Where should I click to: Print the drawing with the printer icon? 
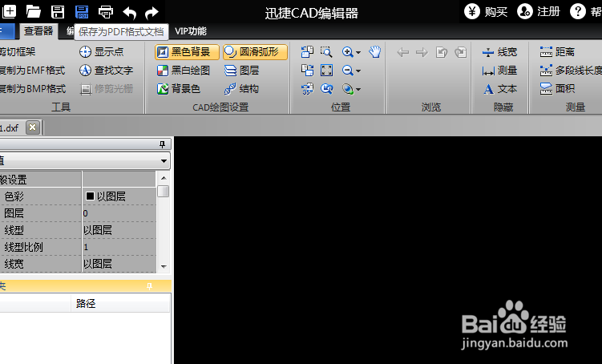[x=106, y=12]
